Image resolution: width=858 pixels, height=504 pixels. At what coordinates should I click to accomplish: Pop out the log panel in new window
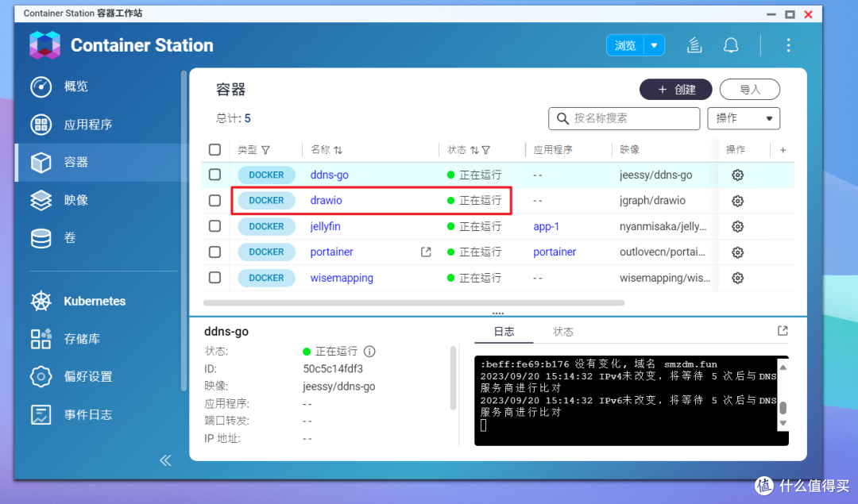(783, 331)
